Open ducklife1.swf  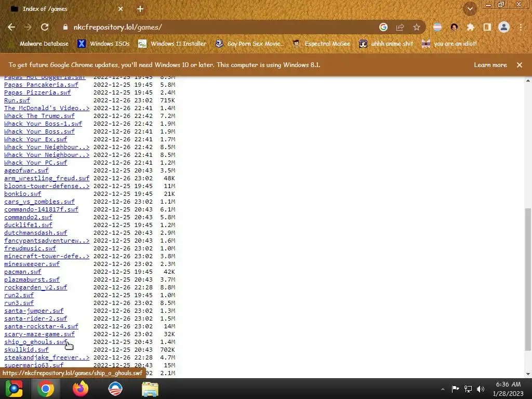pyautogui.click(x=28, y=225)
